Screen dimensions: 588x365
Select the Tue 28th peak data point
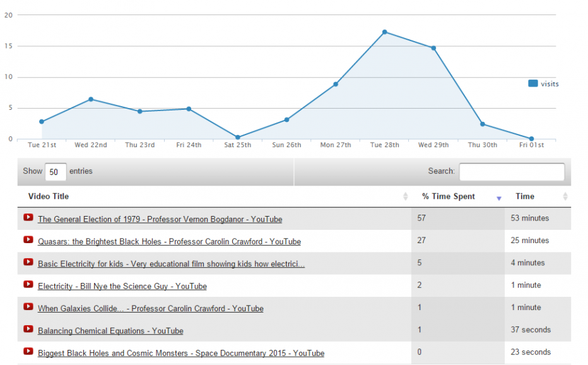(x=385, y=32)
